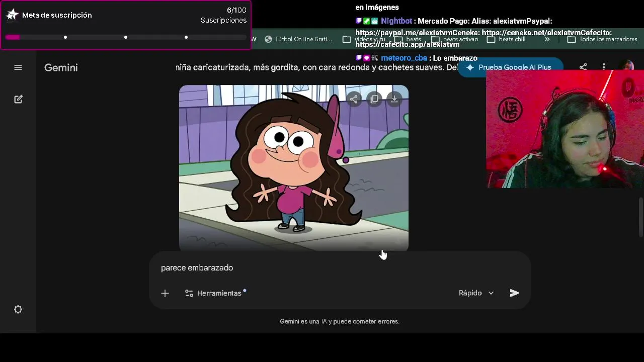Image resolution: width=644 pixels, height=362 pixels.
Task: Open the Gemini main menu hamburger icon
Action: click(x=18, y=67)
